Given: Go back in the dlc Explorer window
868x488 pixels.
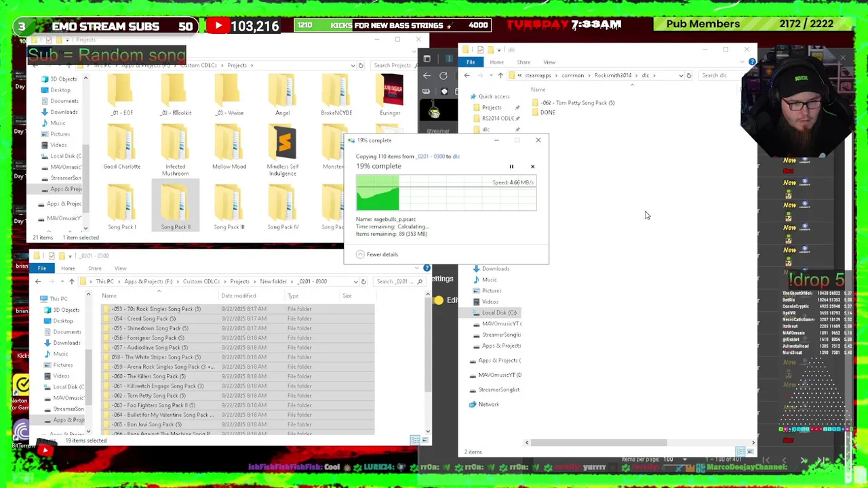Looking at the screenshot, I should click(467, 75).
